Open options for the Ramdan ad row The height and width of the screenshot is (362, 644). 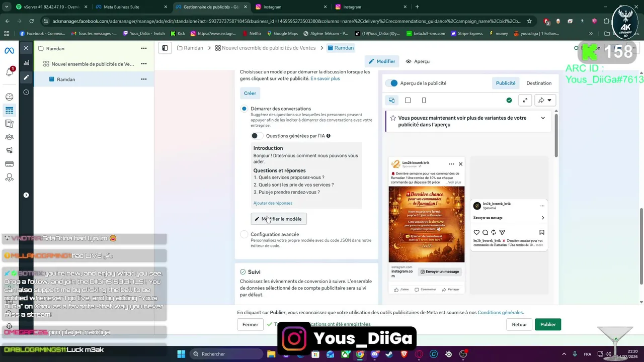pyautogui.click(x=144, y=79)
